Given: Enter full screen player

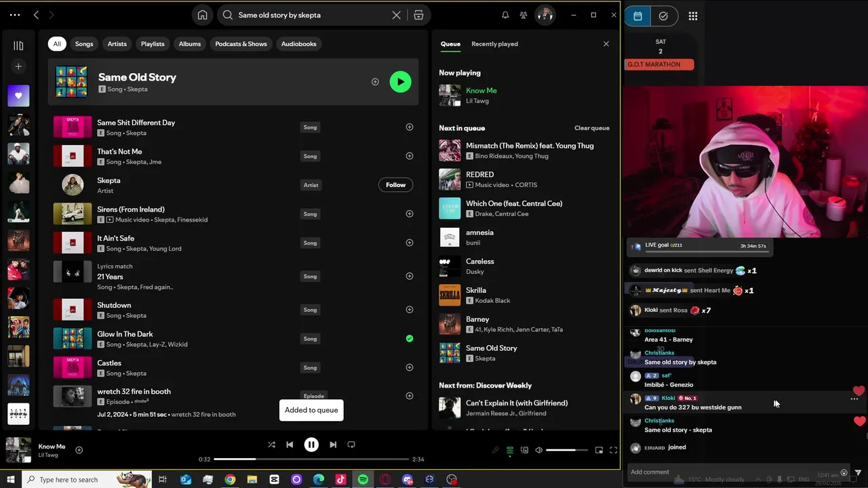Looking at the screenshot, I should click(613, 450).
